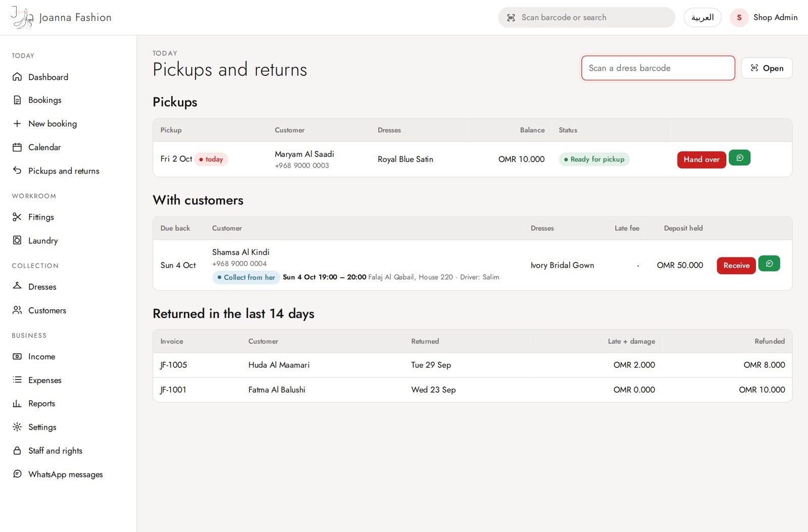Switch language to العربية
The width and height of the screenshot is (808, 532).
click(x=702, y=18)
